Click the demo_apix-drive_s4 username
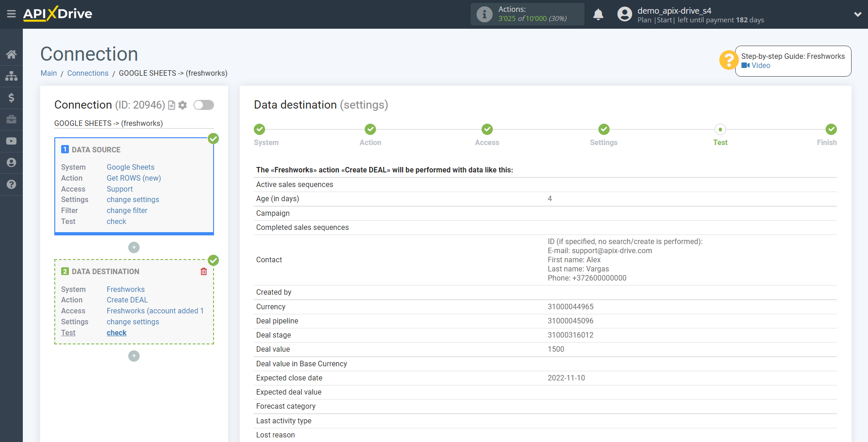Viewport: 868px width, 442px height. pos(674,10)
